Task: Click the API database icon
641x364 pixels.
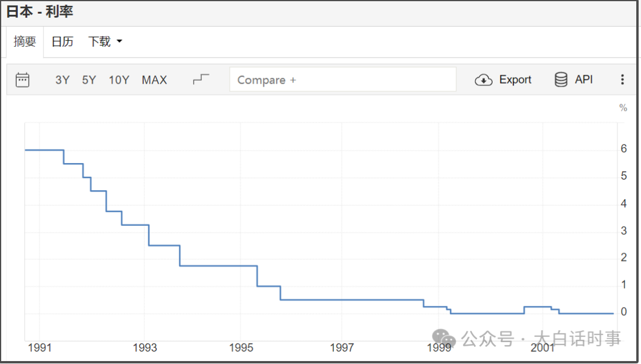Action: pos(561,80)
